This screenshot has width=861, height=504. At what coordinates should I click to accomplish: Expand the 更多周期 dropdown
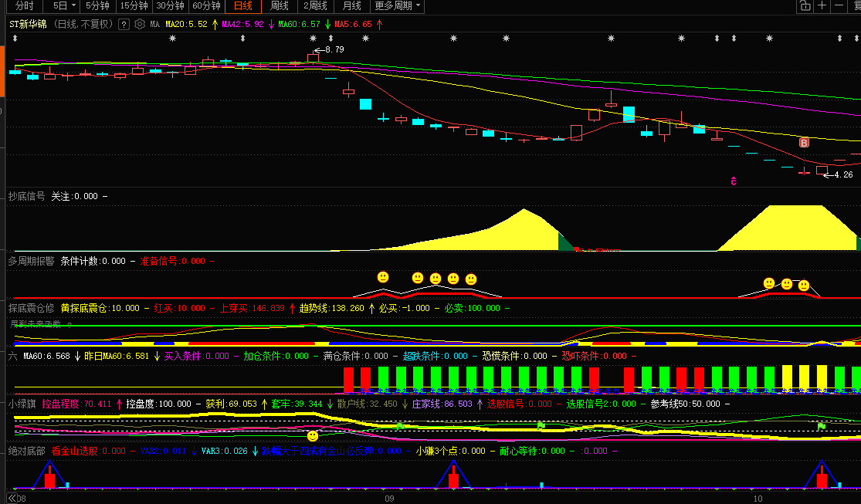pos(398,6)
